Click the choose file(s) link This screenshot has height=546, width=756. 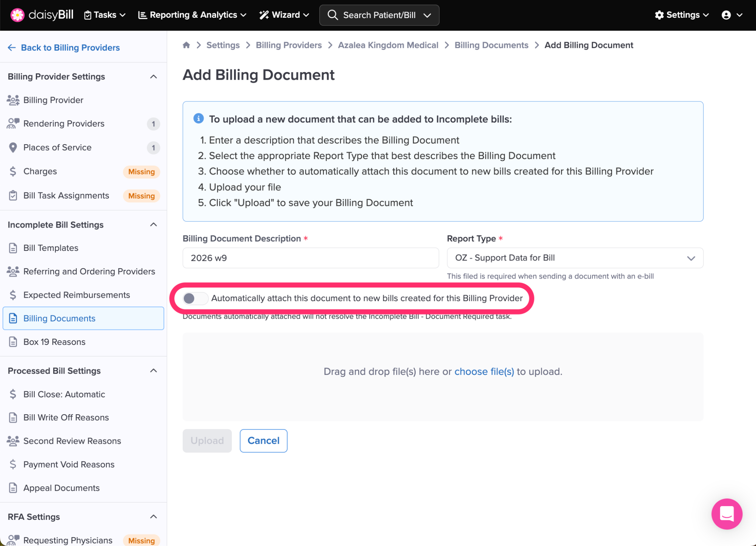click(484, 372)
